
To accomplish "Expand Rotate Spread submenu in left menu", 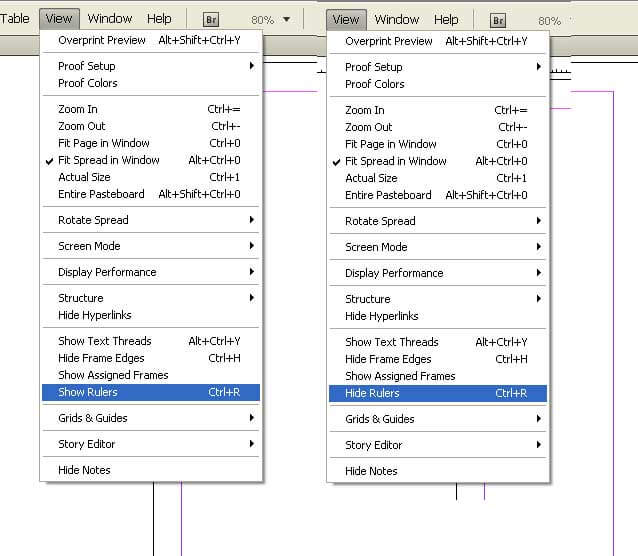I will pyautogui.click(x=151, y=220).
